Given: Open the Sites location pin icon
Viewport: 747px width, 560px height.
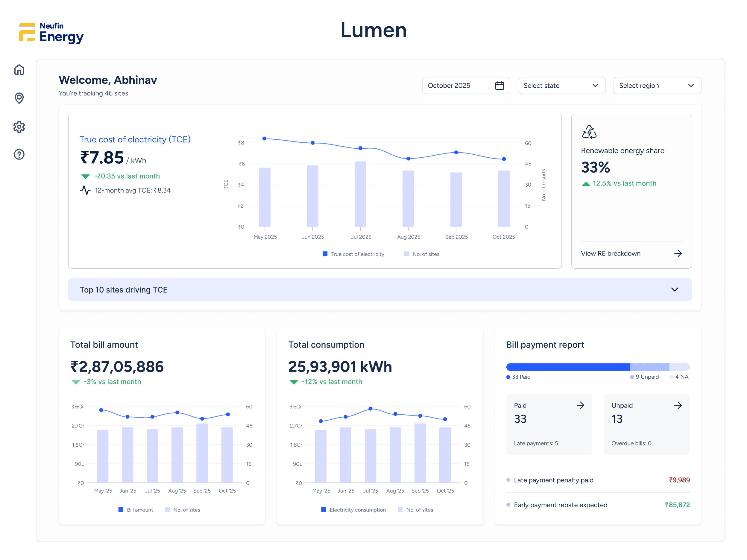Looking at the screenshot, I should (19, 98).
